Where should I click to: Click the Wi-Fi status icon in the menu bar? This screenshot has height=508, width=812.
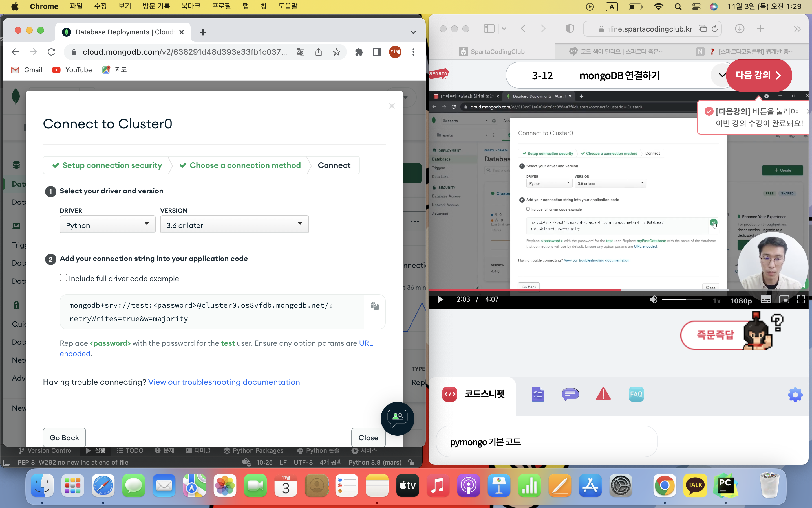pyautogui.click(x=658, y=6)
